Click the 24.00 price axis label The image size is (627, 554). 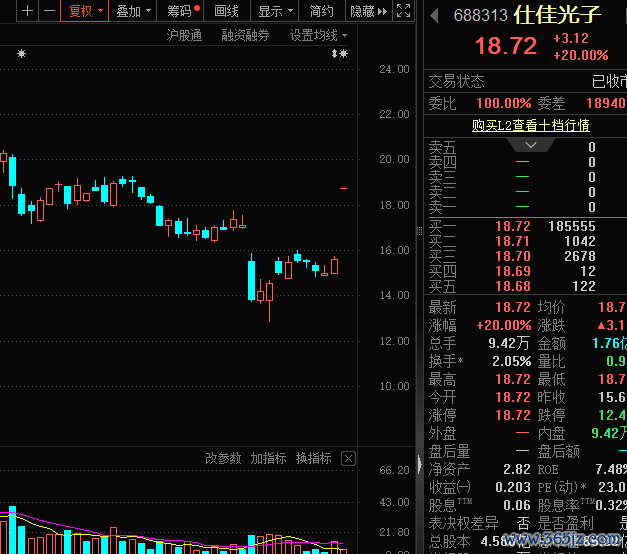394,69
